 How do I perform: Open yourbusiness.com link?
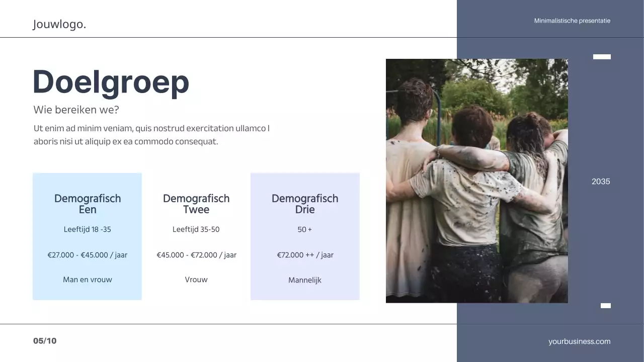[579, 341]
